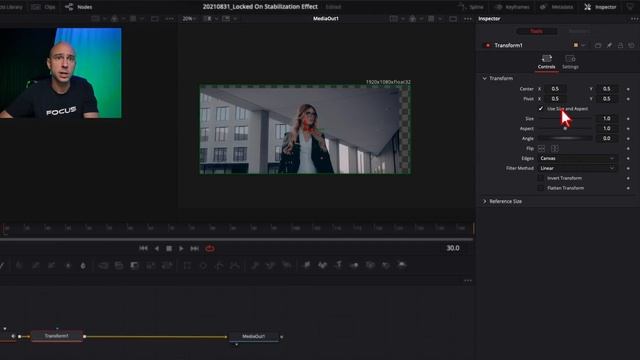The height and width of the screenshot is (360, 640).
Task: Add a Merge node from toolbar
Action: [x=103, y=266]
